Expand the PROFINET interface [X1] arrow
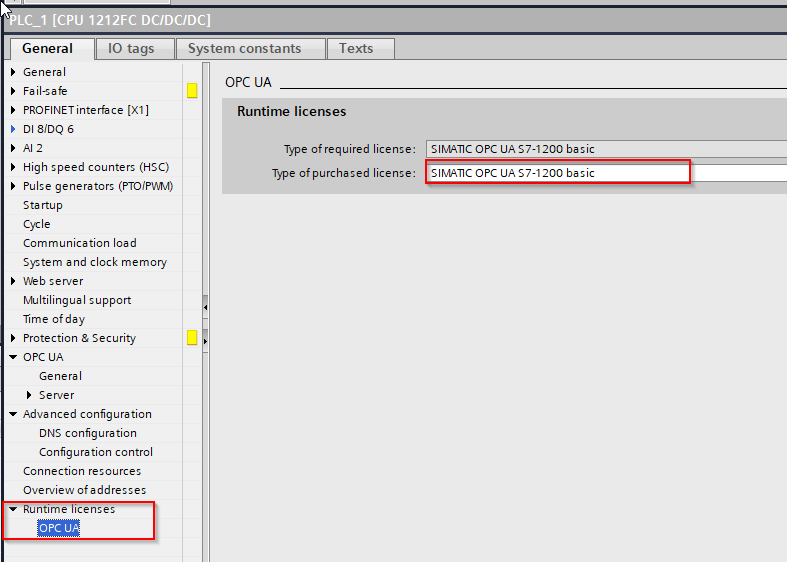Viewport: 787px width, 562px height. [13, 110]
